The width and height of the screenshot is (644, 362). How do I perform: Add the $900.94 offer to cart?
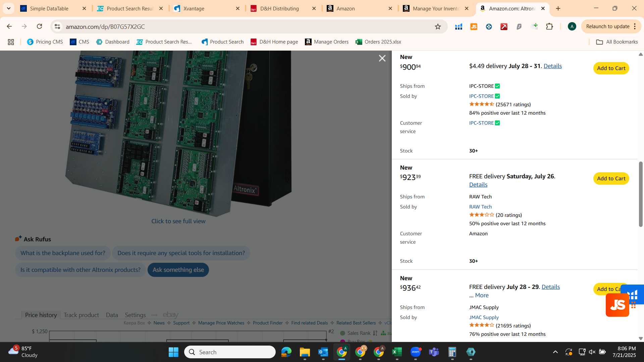[611, 68]
